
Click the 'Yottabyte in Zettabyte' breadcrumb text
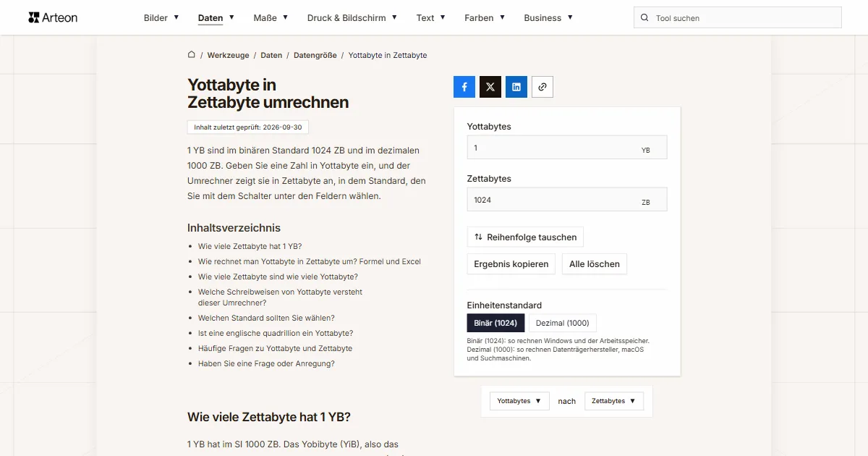click(x=388, y=55)
